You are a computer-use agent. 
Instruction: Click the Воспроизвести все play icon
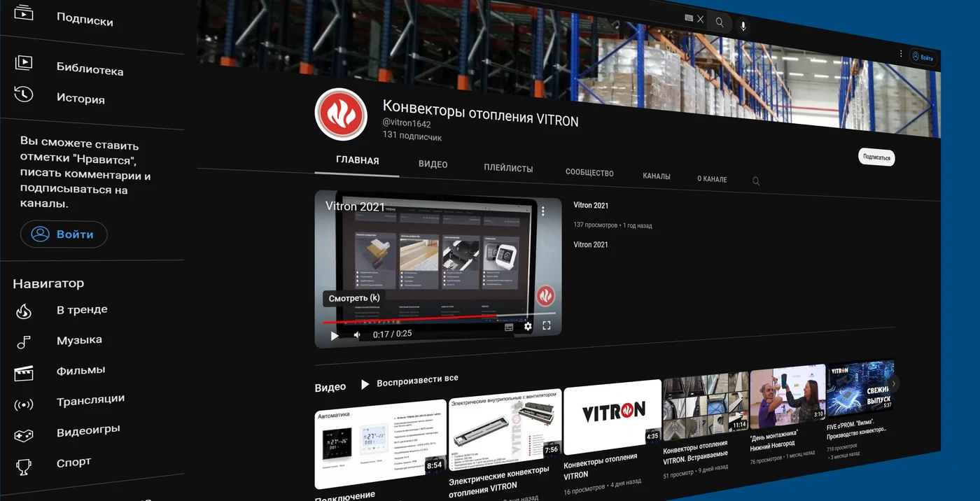[x=365, y=384]
